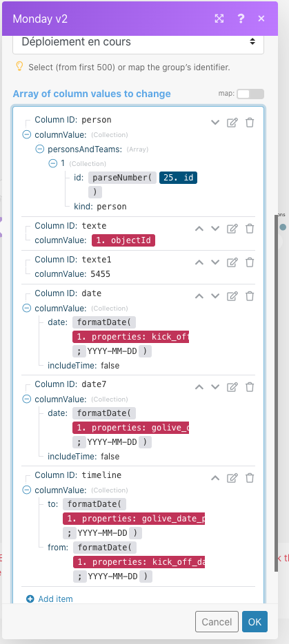Click Add item link
The height and width of the screenshot is (644, 289).
point(50,599)
